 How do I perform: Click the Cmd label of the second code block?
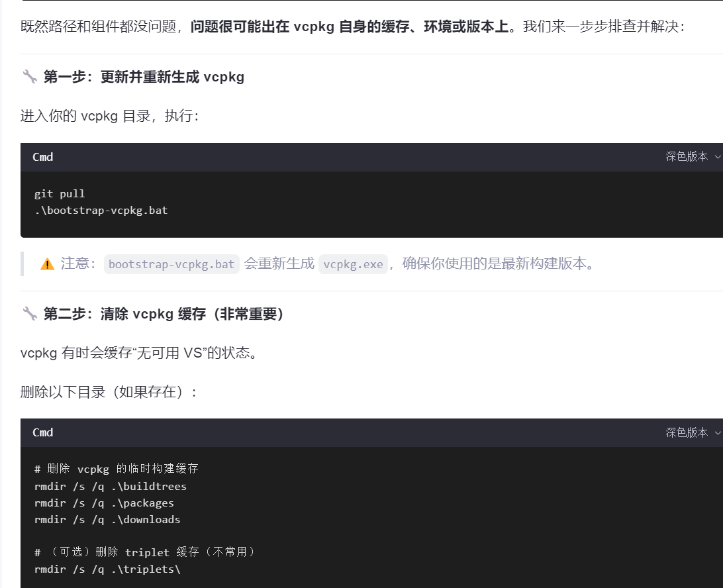[x=43, y=432]
